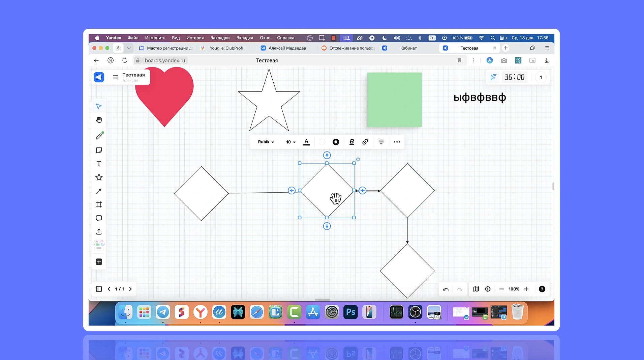Select the Text tool
Viewport: 644px width, 360px height.
[x=99, y=164]
